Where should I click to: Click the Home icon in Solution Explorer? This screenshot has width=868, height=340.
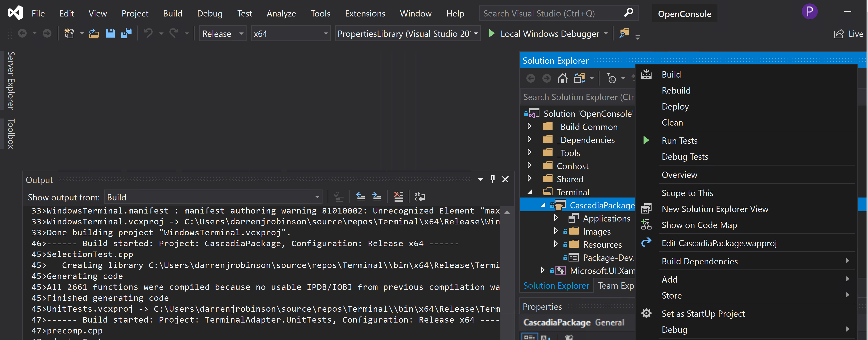[562, 79]
